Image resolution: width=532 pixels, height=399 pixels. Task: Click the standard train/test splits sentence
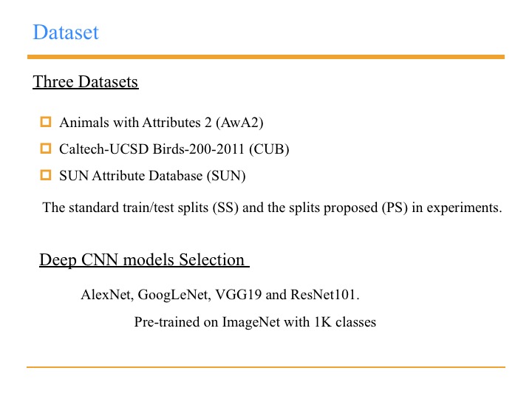point(272,208)
